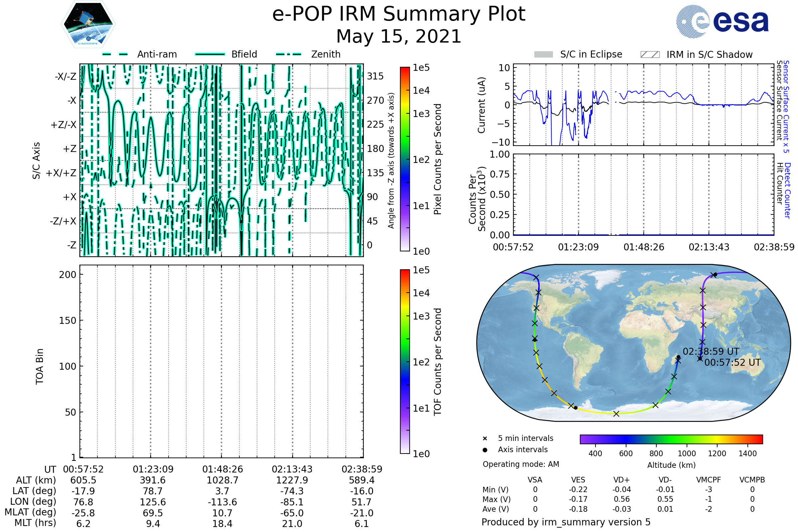Screen dimensions: 798x532
Task: Click the 5 min intervals cross marker
Action: pos(485,439)
